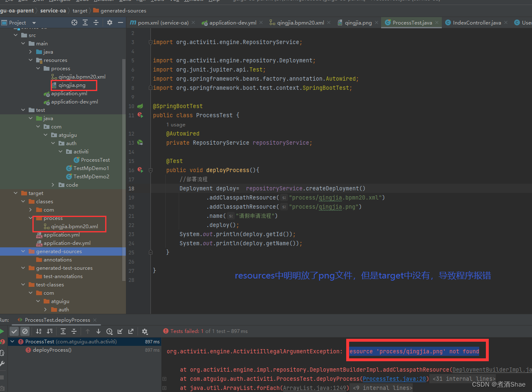Open the qingjia.png editor tab
Image resolution: width=532 pixels, height=392 pixels.
354,23
